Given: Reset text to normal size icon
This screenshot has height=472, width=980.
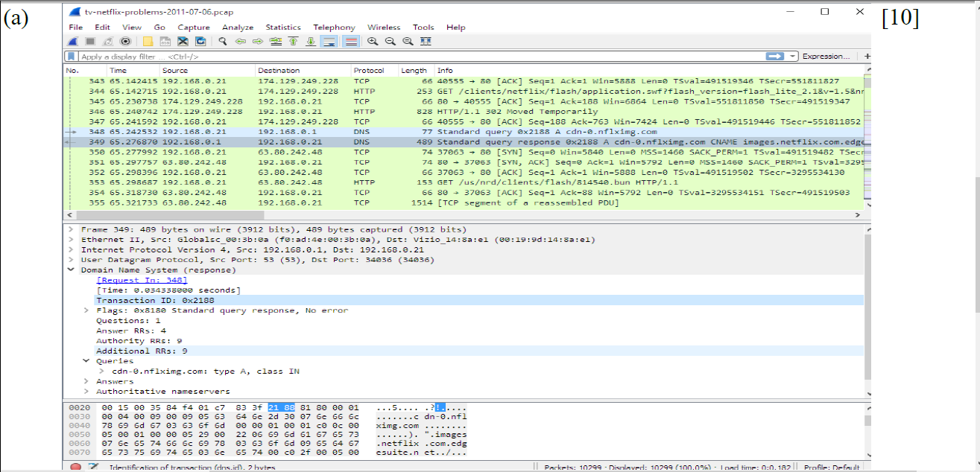Looking at the screenshot, I should coord(408,41).
